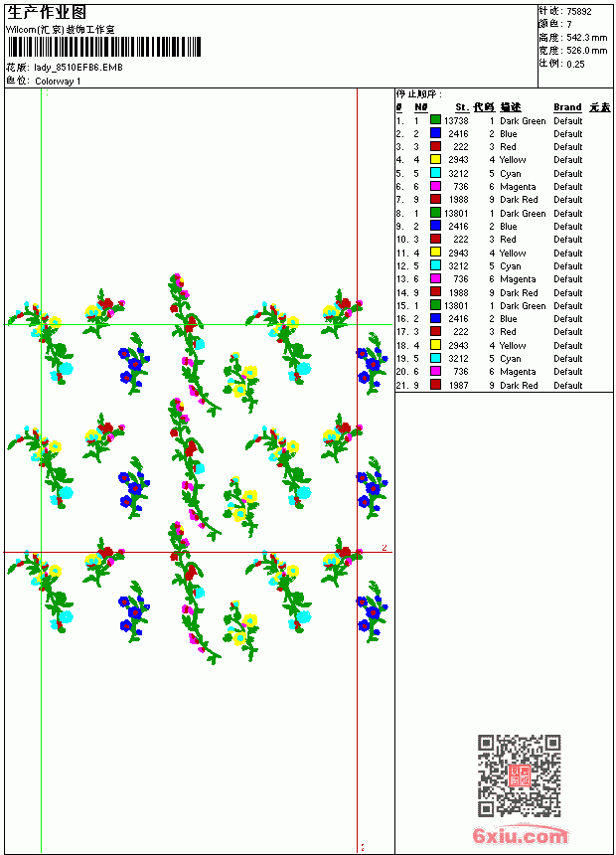Select the lady_8510EFB6.EMB file name

pos(78,68)
